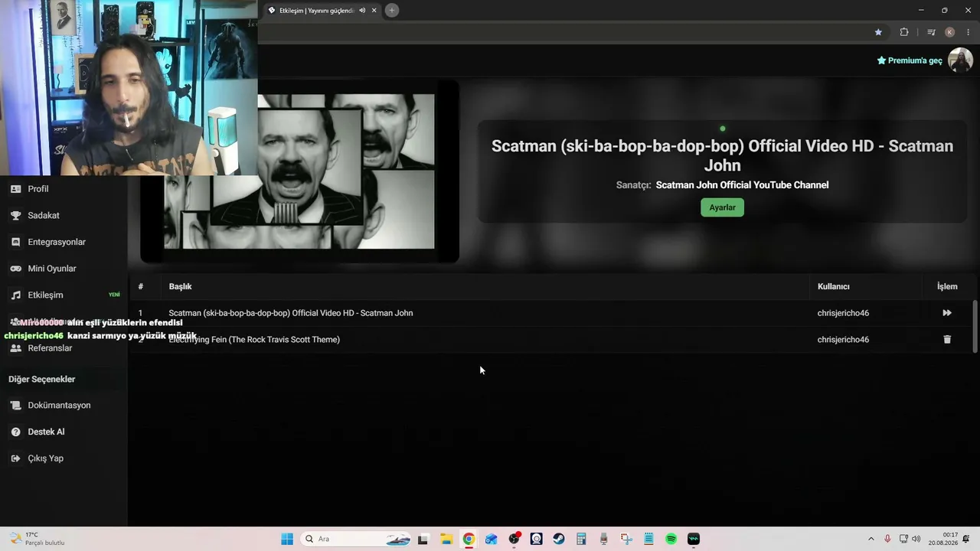
Task: Click the Dokümantasyon book icon
Action: [15, 405]
